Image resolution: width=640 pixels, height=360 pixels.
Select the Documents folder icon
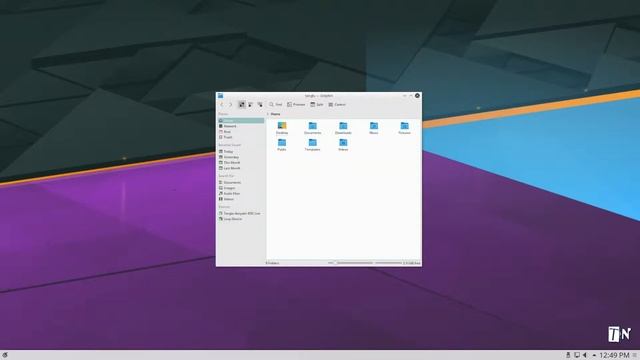coord(313,126)
